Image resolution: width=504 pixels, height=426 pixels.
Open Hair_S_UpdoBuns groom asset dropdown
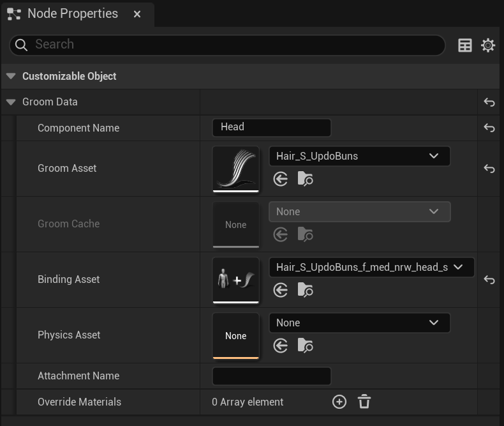pos(359,156)
